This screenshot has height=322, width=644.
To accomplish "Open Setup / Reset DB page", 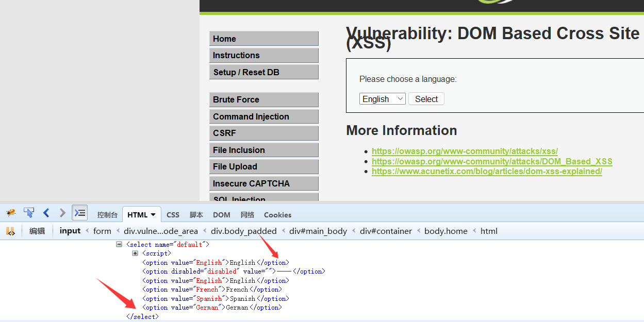I will [x=264, y=72].
